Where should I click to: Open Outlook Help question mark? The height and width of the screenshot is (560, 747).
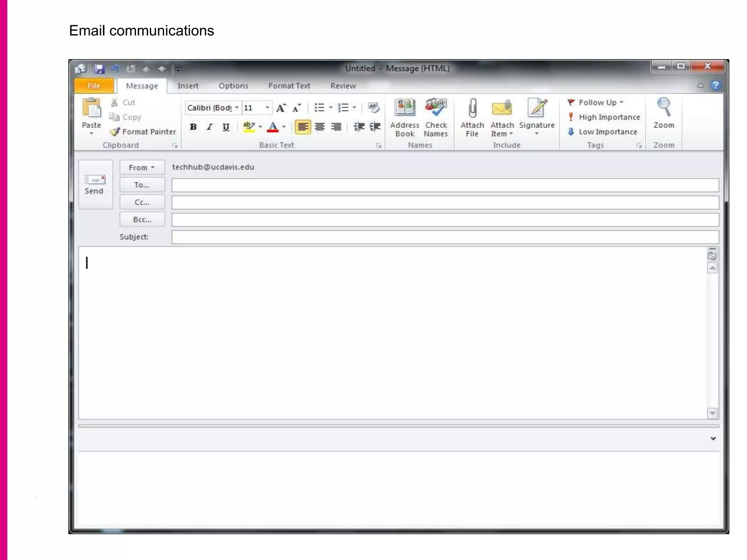[716, 85]
